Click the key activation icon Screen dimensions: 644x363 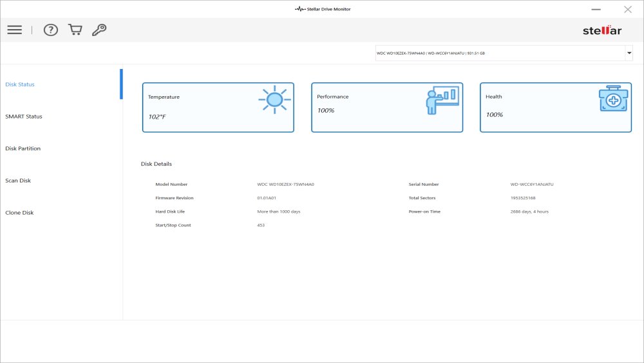click(99, 30)
